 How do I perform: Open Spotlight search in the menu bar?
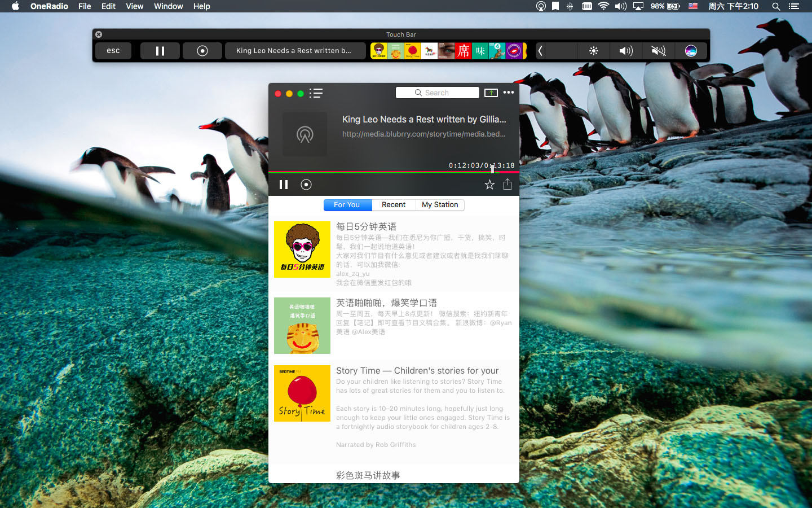(776, 6)
